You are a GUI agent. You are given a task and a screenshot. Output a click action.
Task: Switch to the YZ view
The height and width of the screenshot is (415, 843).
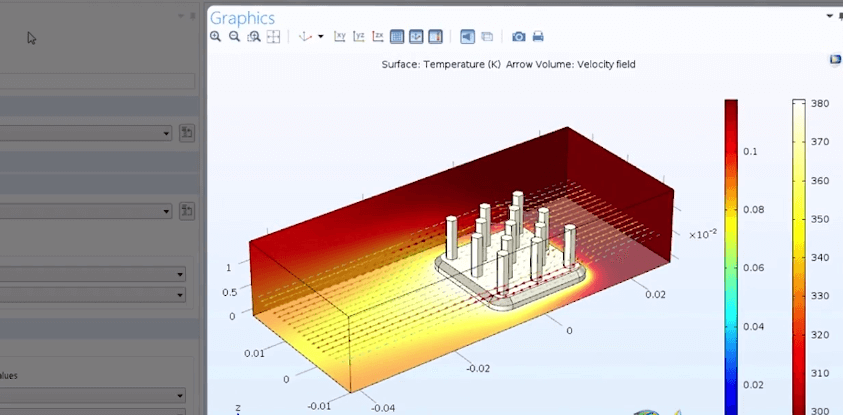tap(359, 37)
